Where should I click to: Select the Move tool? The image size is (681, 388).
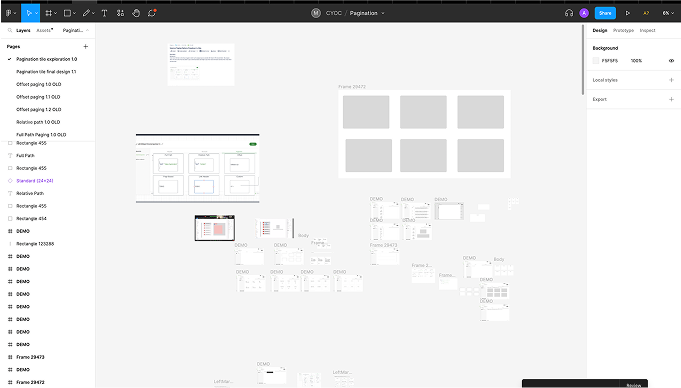(x=29, y=13)
